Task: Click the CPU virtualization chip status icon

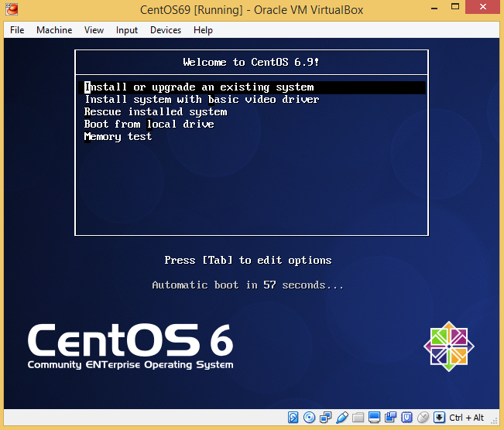Action: click(406, 417)
